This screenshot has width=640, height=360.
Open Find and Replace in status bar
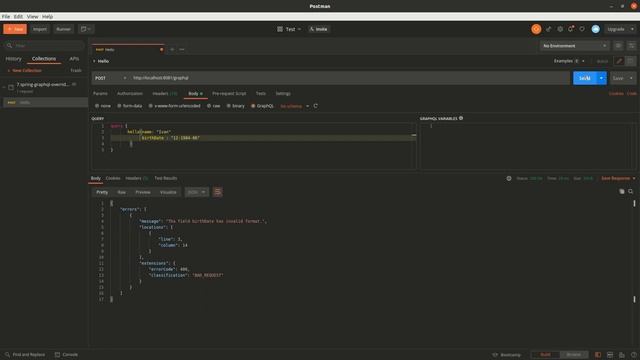tap(25, 355)
